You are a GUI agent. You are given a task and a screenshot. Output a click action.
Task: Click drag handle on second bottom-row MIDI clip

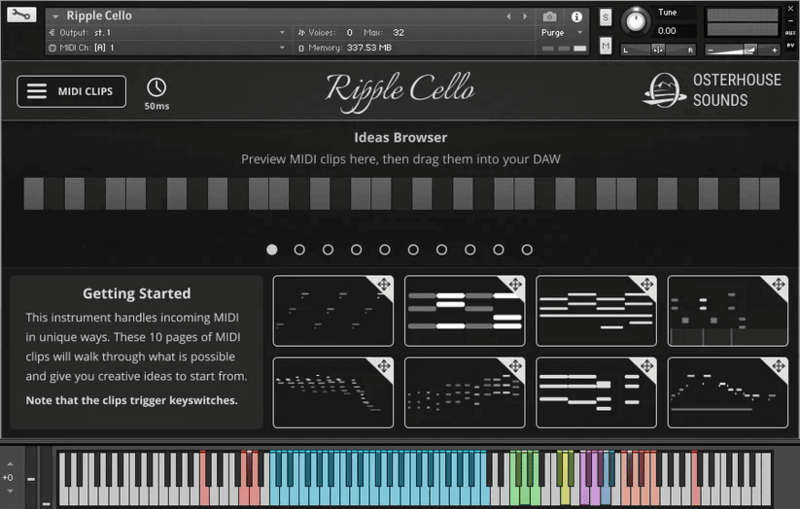[x=515, y=366]
